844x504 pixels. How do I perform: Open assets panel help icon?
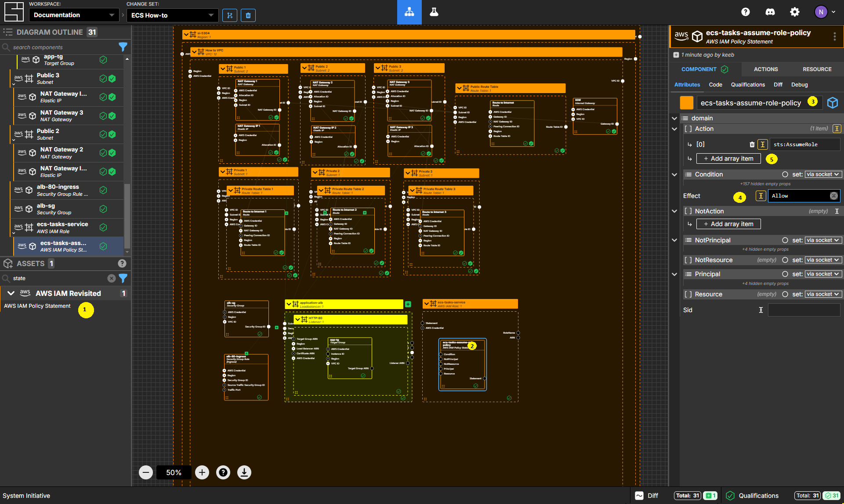coord(122,263)
